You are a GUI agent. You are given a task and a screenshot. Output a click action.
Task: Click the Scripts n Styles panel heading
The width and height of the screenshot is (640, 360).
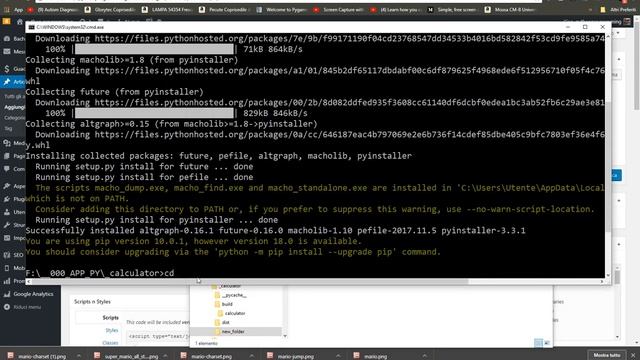click(x=92, y=302)
